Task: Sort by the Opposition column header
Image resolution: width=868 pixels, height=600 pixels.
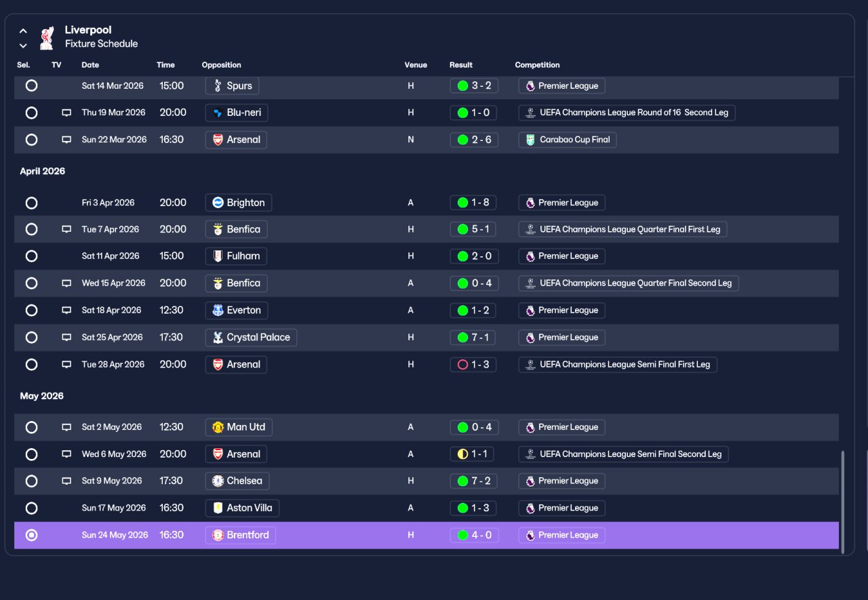Action: pyautogui.click(x=222, y=65)
